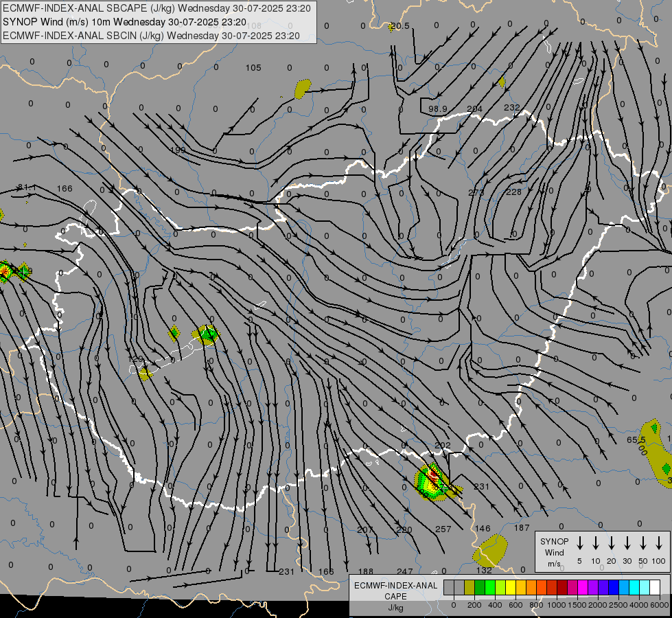Click the 146 value on the map
The width and height of the screenshot is (672, 618).
[x=483, y=528]
